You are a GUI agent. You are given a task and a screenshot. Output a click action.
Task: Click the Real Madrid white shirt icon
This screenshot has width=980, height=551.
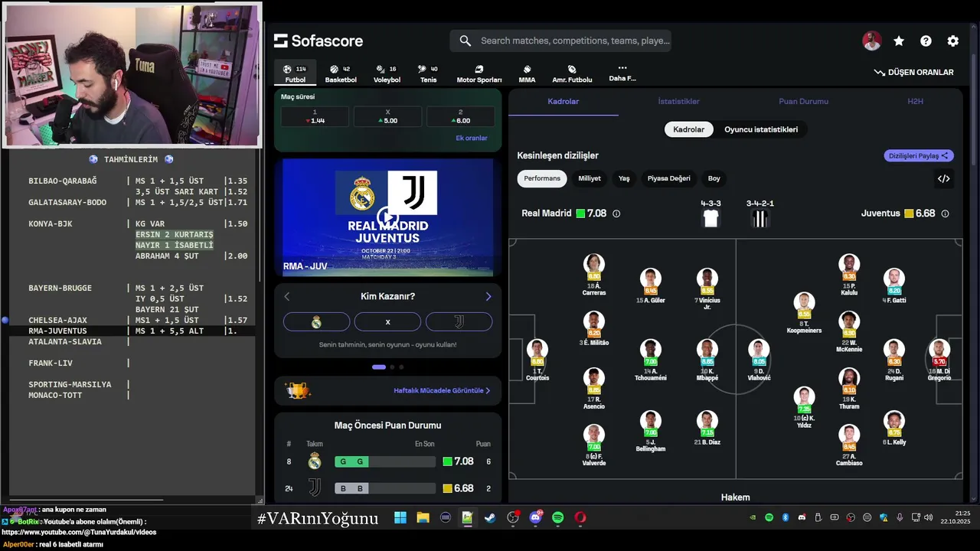pos(710,218)
